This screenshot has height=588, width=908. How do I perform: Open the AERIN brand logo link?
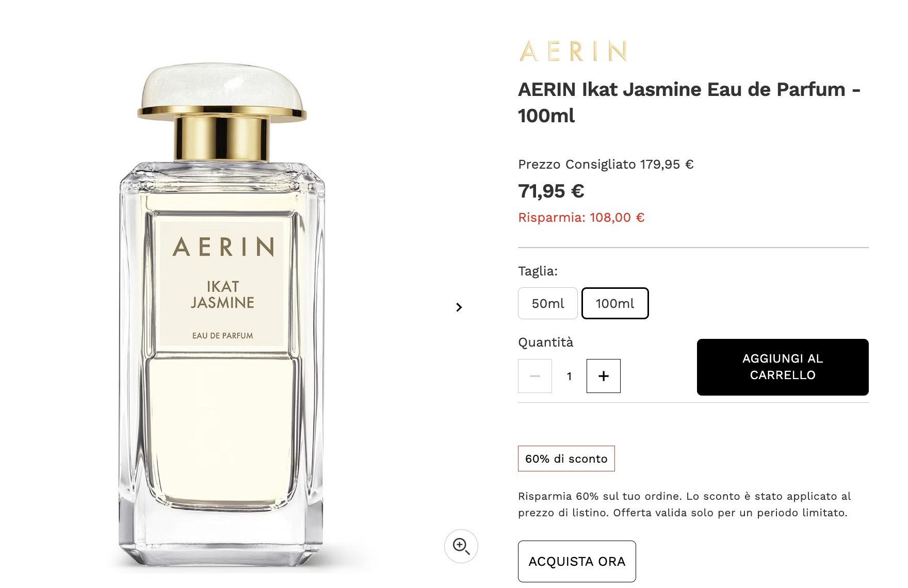[x=573, y=51]
